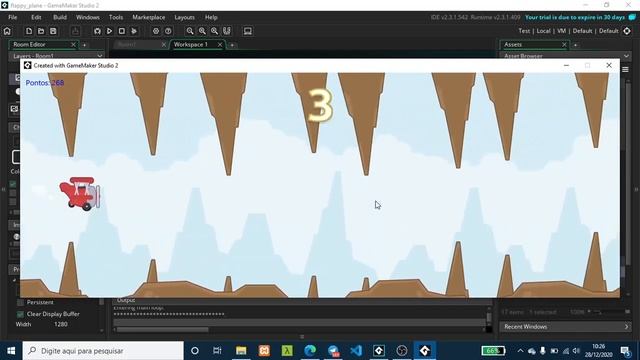Click the red plane in game window

point(80,193)
